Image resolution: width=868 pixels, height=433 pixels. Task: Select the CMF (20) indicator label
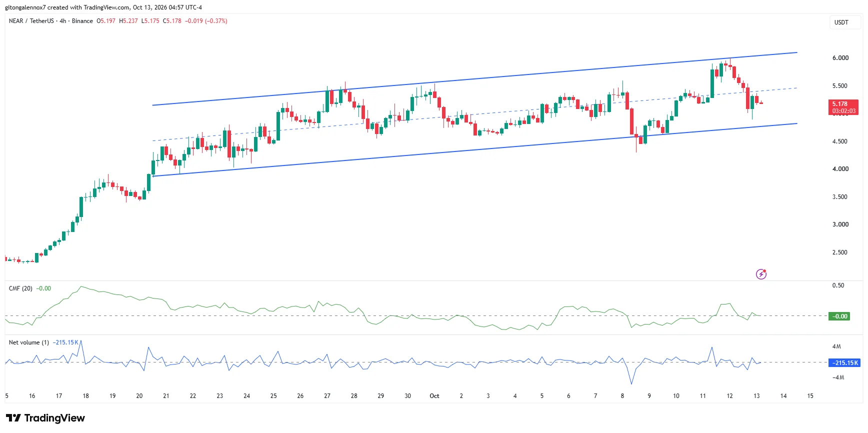tap(20, 288)
